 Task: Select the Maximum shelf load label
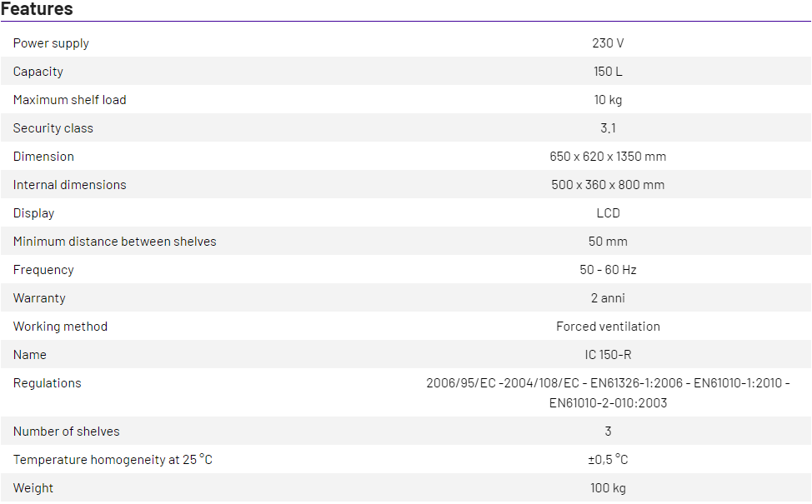pyautogui.click(x=70, y=100)
